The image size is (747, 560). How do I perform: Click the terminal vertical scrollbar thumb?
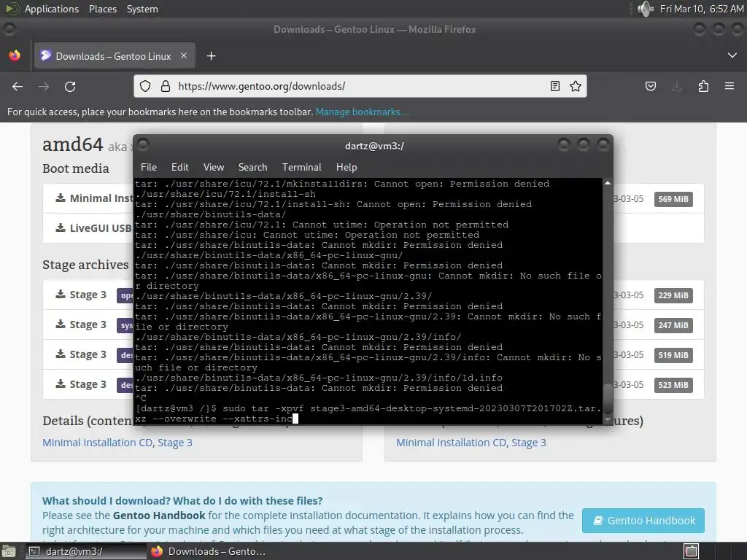pyautogui.click(x=608, y=398)
